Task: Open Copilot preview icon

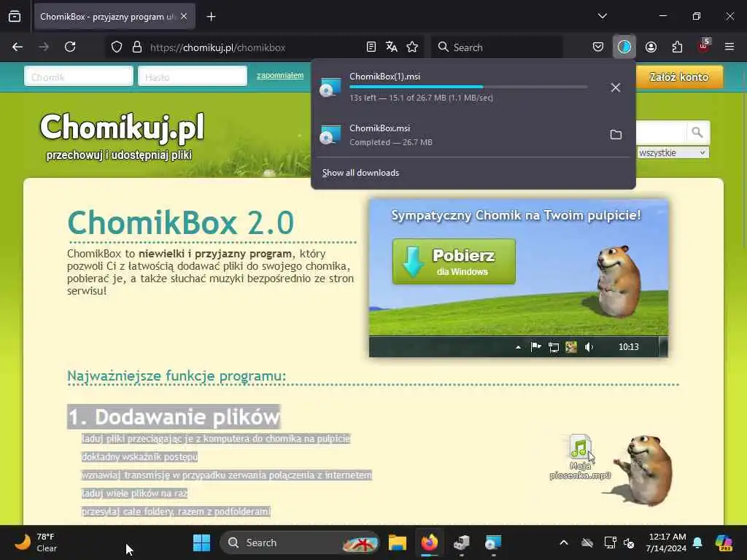Action: [724, 542]
